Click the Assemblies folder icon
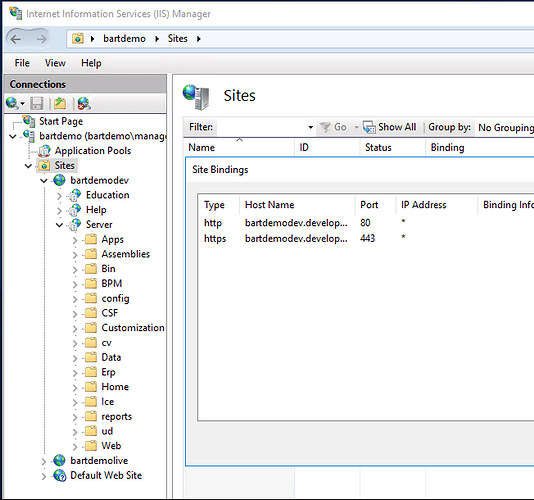534x500 pixels. (x=91, y=254)
